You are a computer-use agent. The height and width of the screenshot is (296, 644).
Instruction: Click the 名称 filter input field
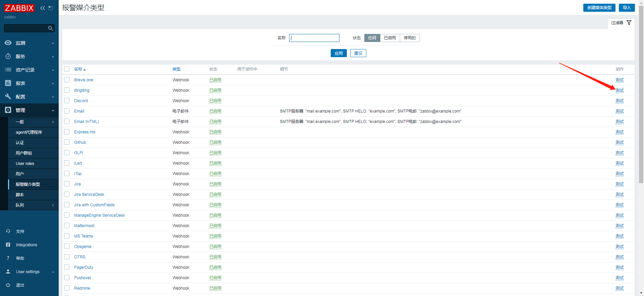[x=314, y=38]
